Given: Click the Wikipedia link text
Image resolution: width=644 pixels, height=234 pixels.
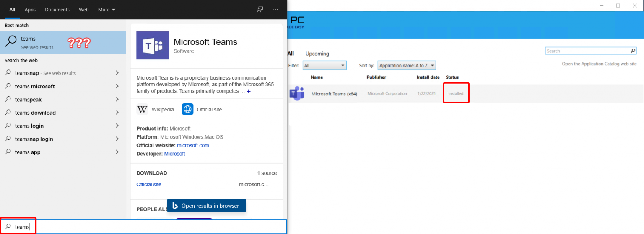Looking at the screenshot, I should click(x=163, y=110).
